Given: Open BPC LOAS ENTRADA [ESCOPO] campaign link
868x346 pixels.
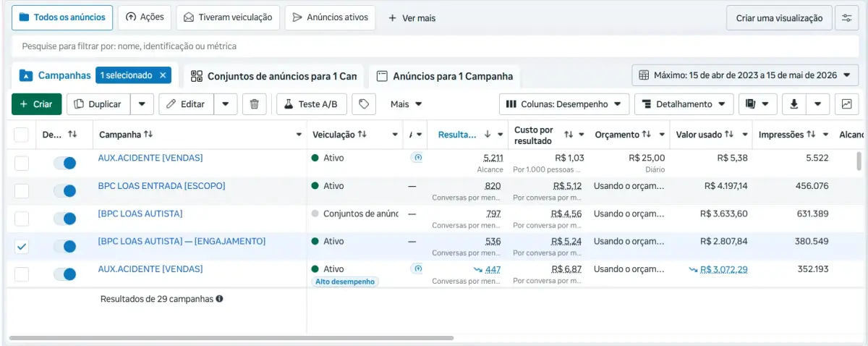Looking at the screenshot, I should pyautogui.click(x=161, y=186).
